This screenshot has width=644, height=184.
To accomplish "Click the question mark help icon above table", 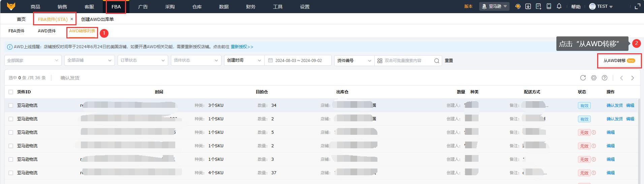I will coord(605,78).
